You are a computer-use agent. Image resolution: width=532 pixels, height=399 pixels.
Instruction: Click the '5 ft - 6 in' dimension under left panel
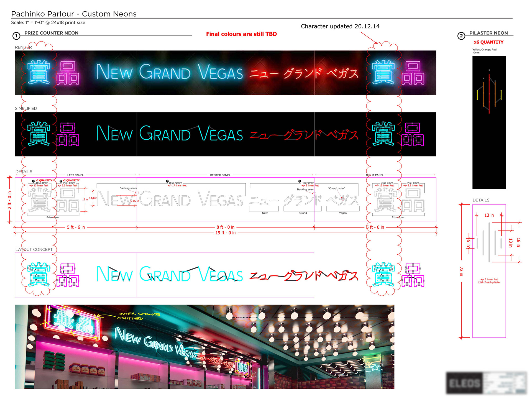[76, 227]
